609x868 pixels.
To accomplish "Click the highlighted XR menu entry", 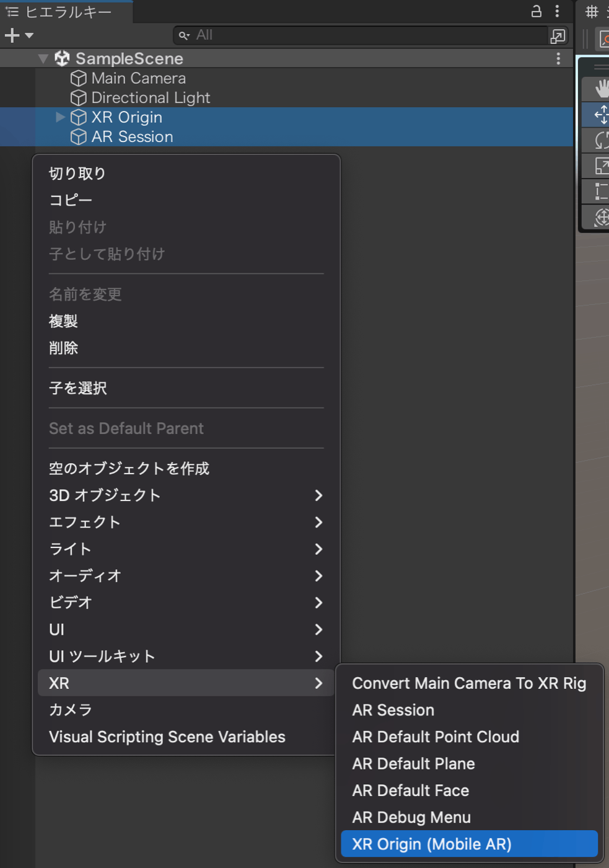I will (186, 683).
